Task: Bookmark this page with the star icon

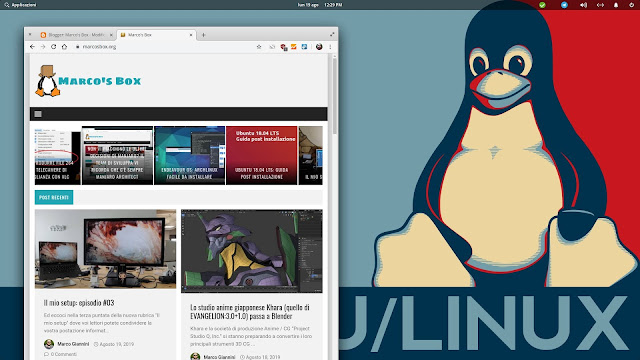Action: coord(259,47)
